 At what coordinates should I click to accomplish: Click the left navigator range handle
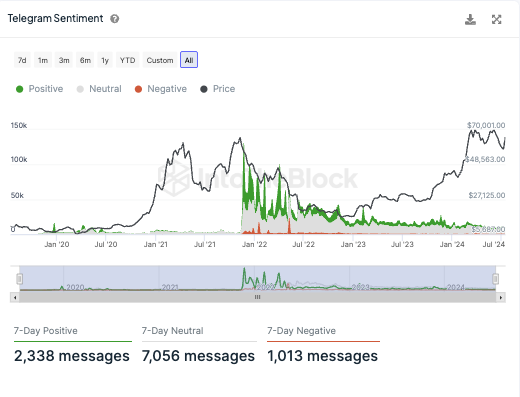pyautogui.click(x=20, y=279)
